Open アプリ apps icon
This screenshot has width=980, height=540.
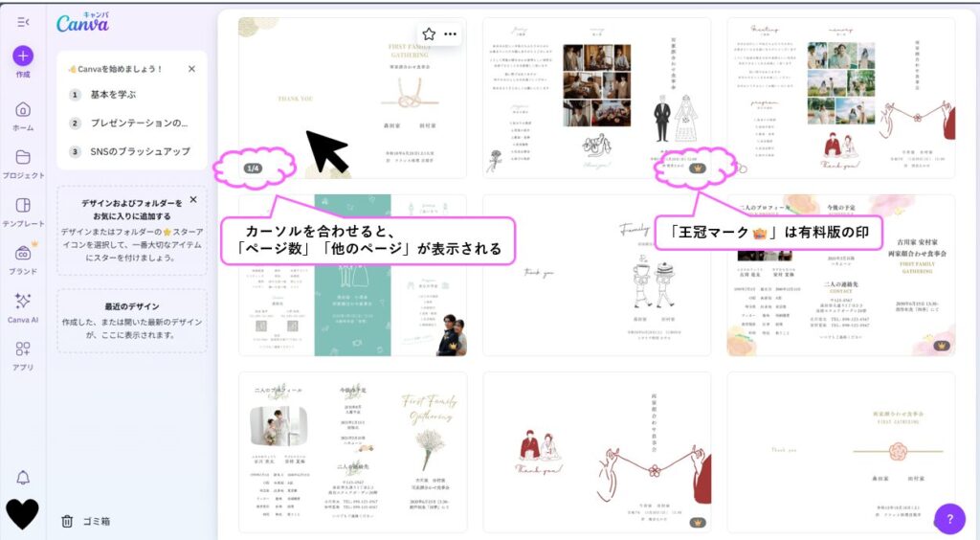[x=23, y=349]
